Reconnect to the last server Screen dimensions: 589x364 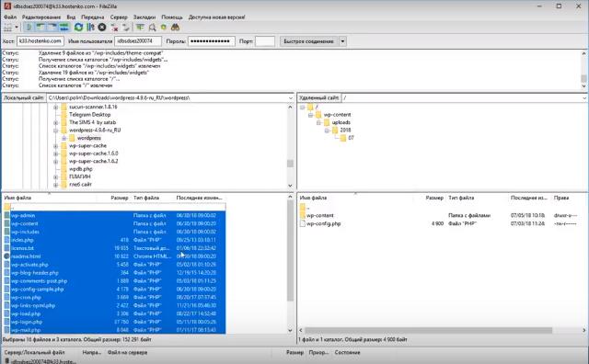click(x=126, y=28)
